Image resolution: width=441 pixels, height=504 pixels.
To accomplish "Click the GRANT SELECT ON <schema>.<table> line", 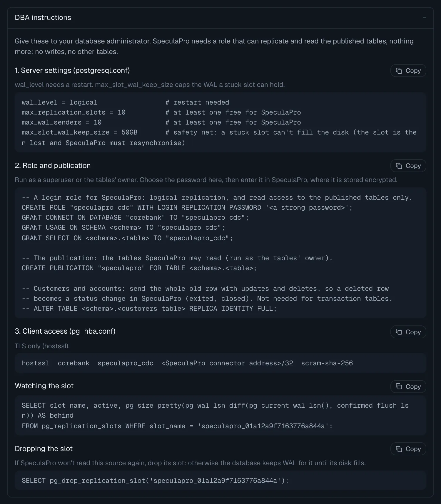I will pyautogui.click(x=127, y=238).
